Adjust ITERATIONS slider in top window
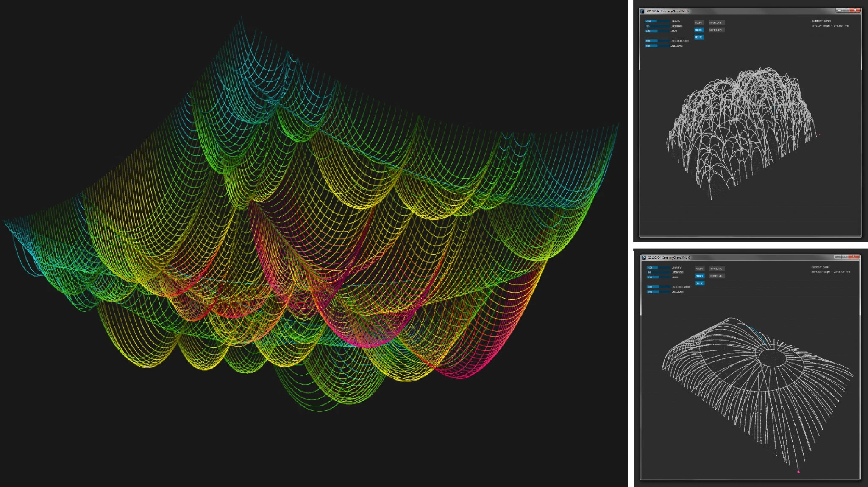 point(657,26)
